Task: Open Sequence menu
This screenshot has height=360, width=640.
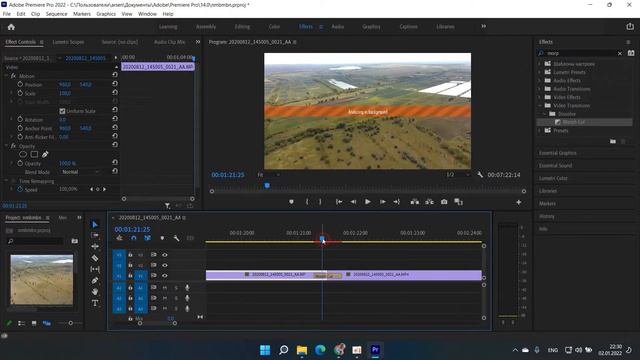Action: tap(56, 14)
